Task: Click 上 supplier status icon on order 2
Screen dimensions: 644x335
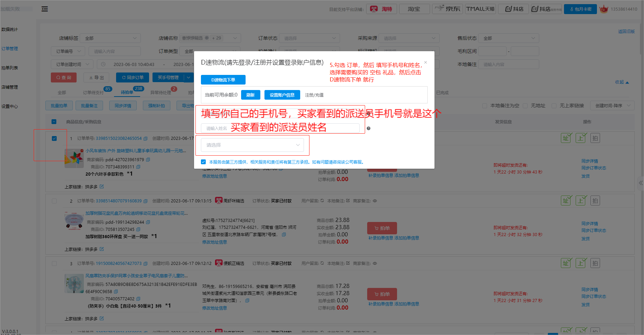Action: click(x=581, y=201)
